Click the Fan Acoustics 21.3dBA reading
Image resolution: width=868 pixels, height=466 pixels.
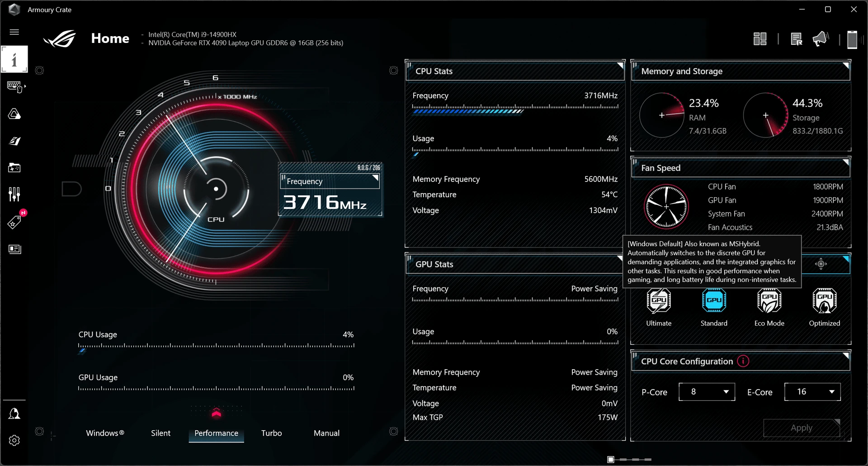pyautogui.click(x=830, y=228)
